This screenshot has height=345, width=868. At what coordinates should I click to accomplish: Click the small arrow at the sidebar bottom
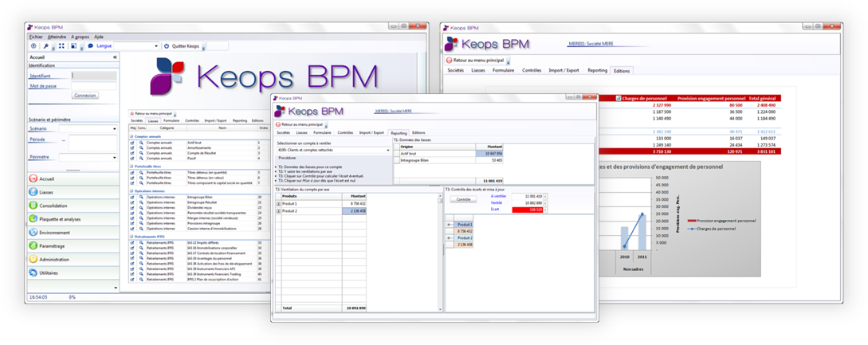(116, 288)
